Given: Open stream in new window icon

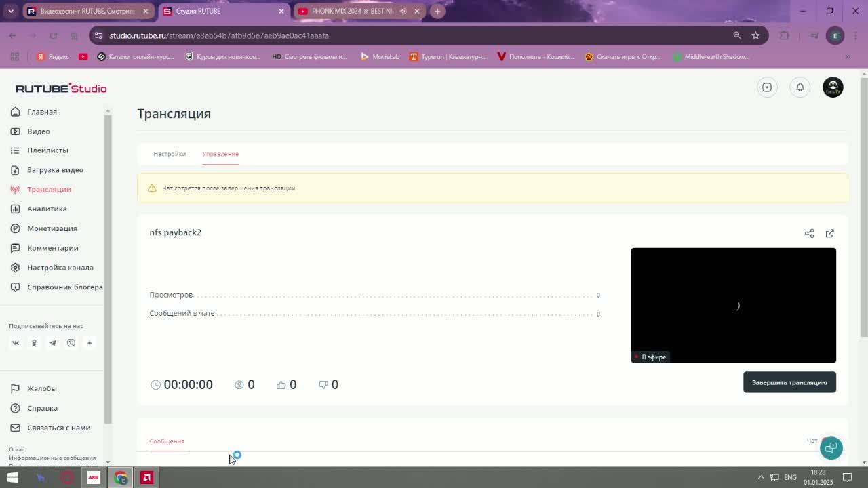Looking at the screenshot, I should pyautogui.click(x=829, y=233).
